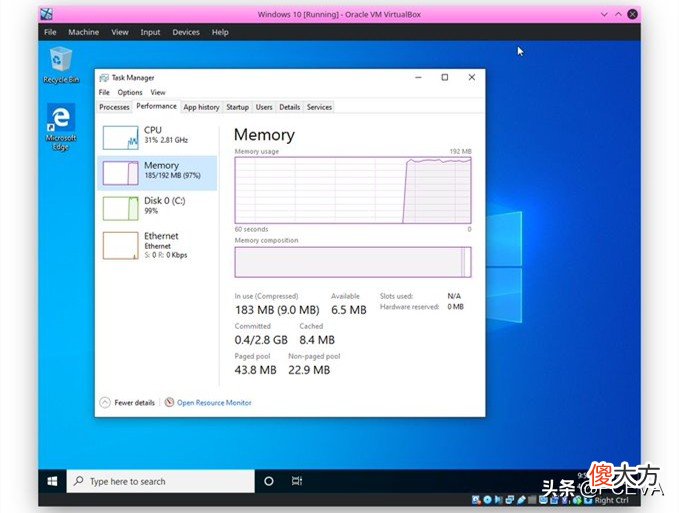Open the VirtualBox Input menu
679x513 pixels.
pyautogui.click(x=150, y=32)
